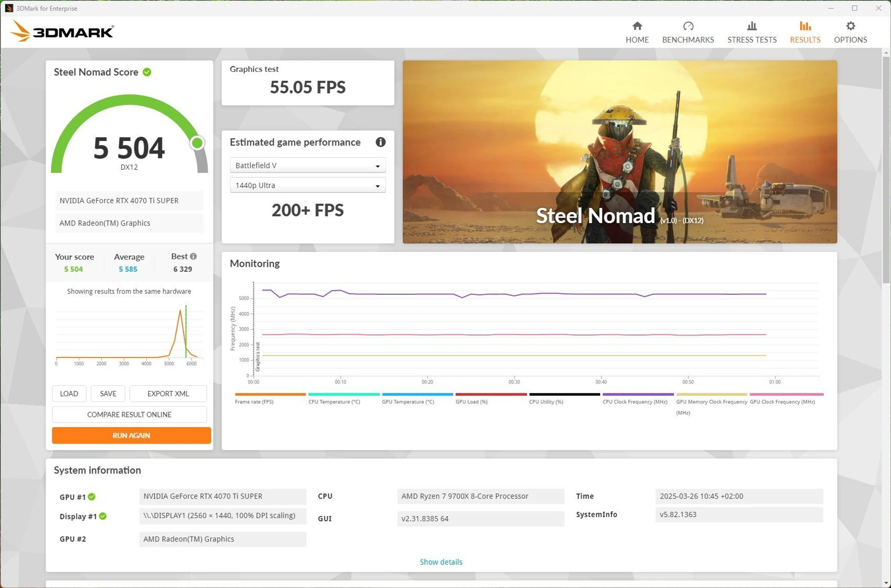Open the Stress Tests chart icon

coord(752,26)
